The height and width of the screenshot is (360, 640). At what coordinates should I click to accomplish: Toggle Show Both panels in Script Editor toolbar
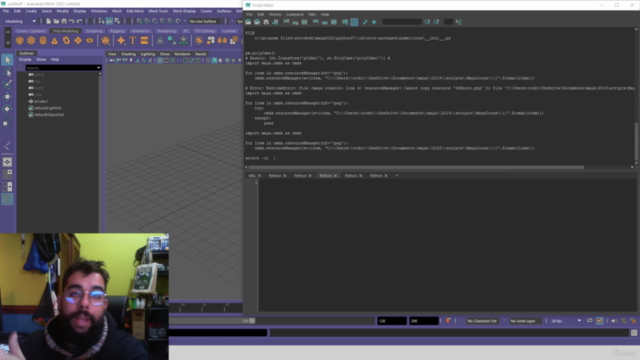pyautogui.click(x=334, y=22)
